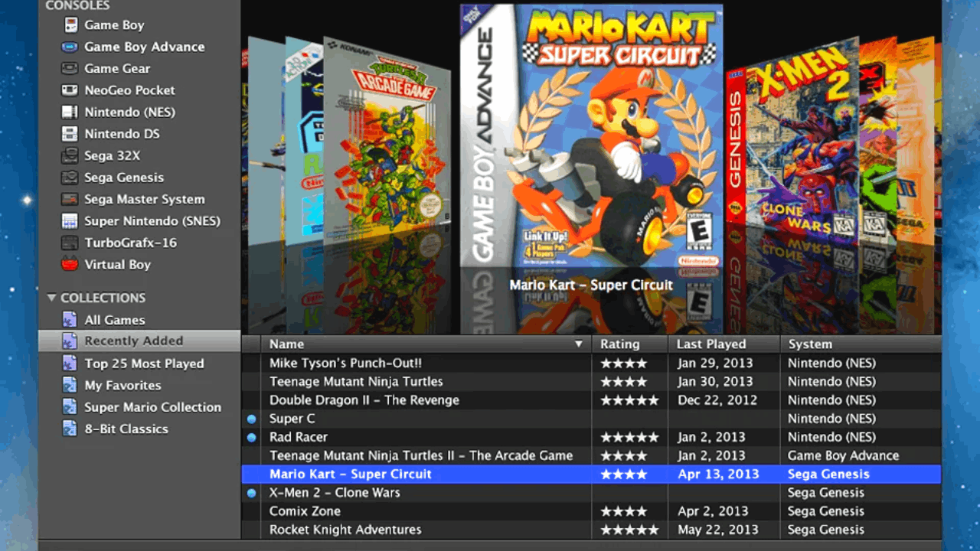Click the Super Nintendo (SNES) console icon
The height and width of the screenshot is (551, 980).
pos(70,221)
